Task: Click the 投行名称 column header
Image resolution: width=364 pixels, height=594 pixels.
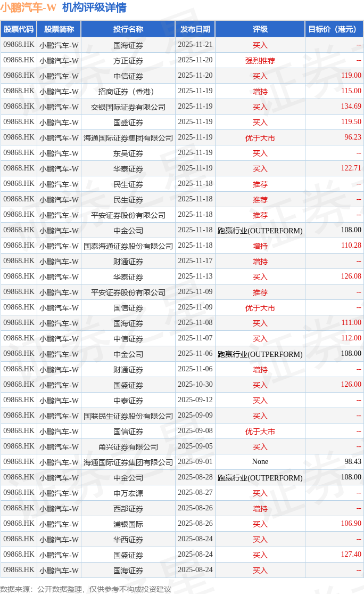Action: click(128, 29)
